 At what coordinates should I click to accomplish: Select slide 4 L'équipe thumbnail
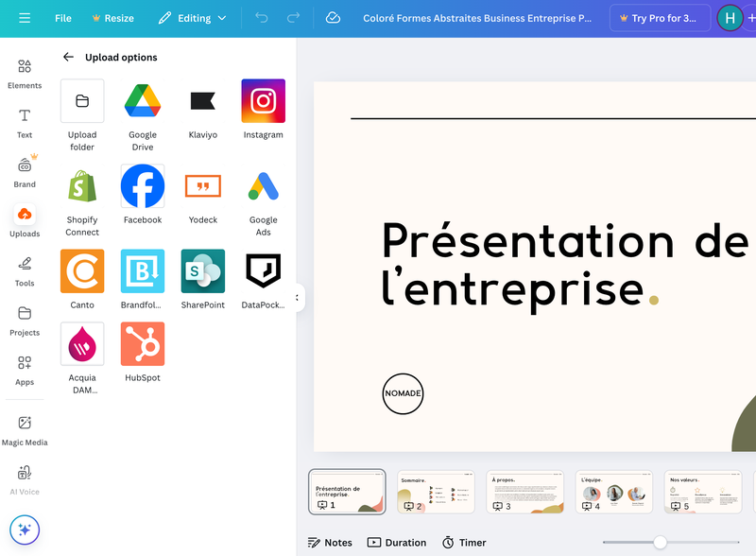click(614, 492)
